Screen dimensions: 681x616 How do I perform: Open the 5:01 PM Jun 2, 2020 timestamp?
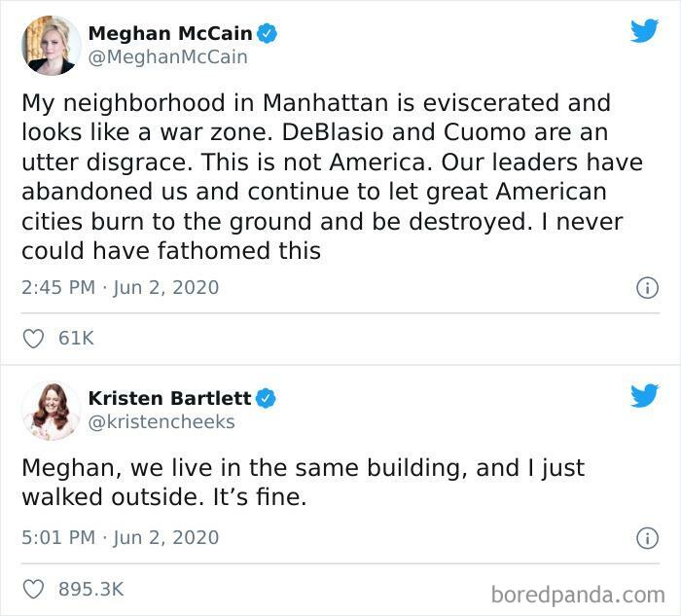click(120, 537)
